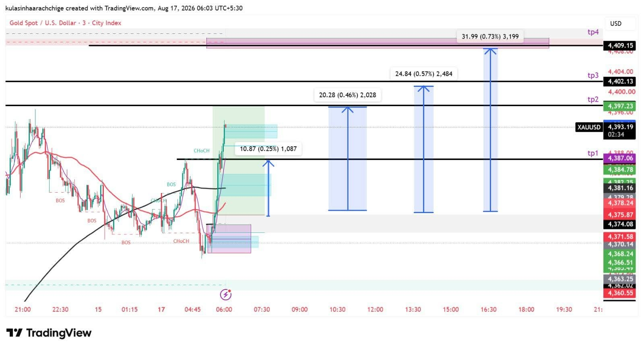The width and height of the screenshot is (644, 349).
Task: Select the 24.84 (0.57%) 2,484 measurement label
Action: 424,74
